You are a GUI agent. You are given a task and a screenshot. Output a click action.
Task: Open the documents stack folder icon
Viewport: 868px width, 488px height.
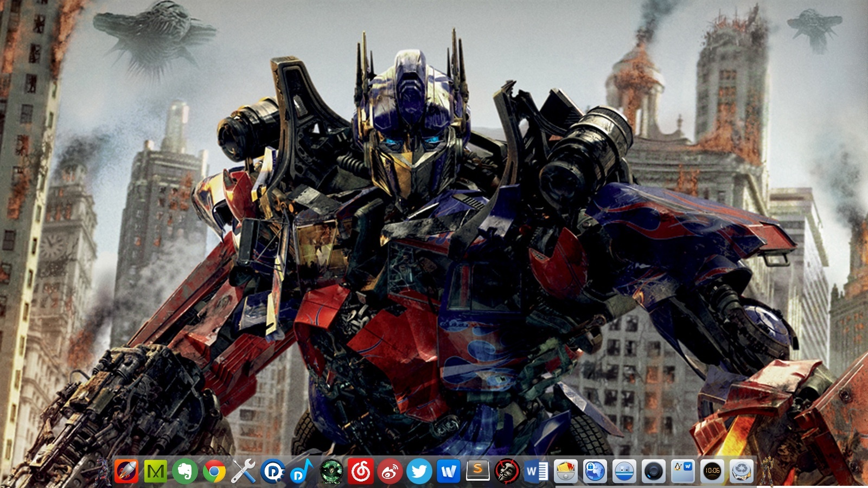pyautogui.click(x=566, y=471)
